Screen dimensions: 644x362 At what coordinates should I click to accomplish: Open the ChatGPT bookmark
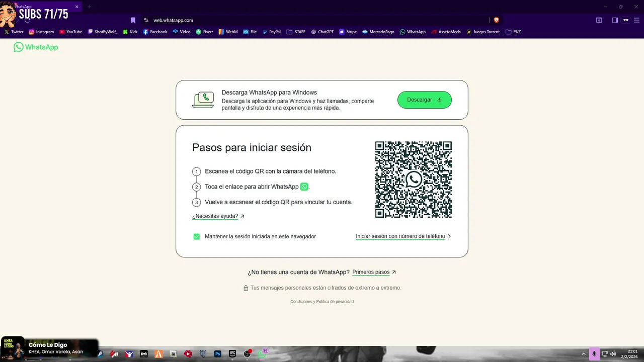click(323, 32)
